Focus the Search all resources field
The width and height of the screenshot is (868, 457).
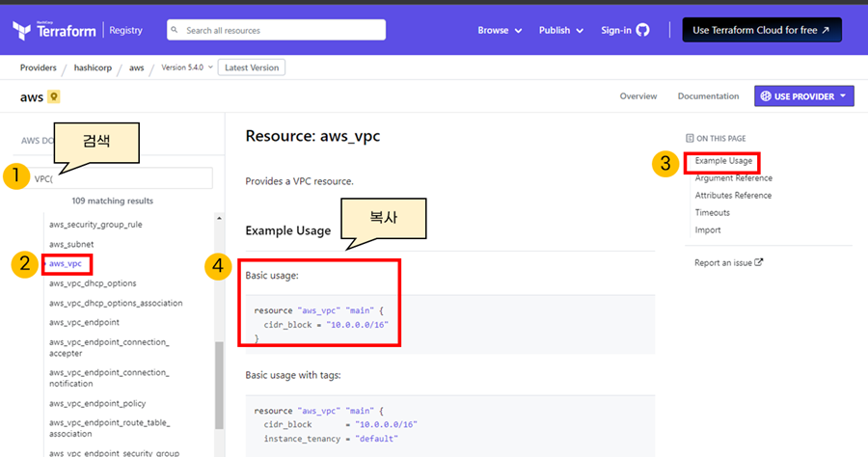[276, 30]
